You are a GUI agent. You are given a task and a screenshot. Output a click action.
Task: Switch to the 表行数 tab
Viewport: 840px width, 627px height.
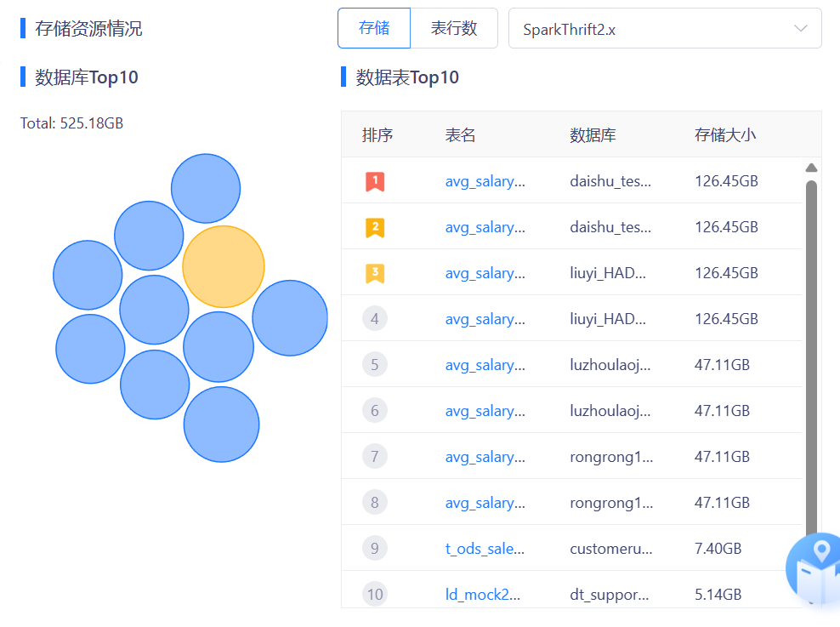(x=454, y=28)
